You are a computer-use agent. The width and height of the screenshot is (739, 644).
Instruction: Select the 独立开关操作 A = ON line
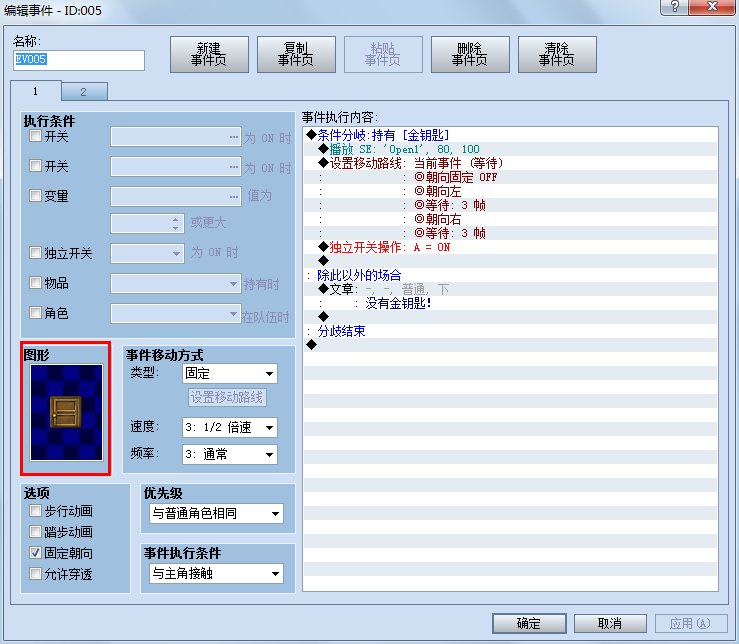click(510, 247)
